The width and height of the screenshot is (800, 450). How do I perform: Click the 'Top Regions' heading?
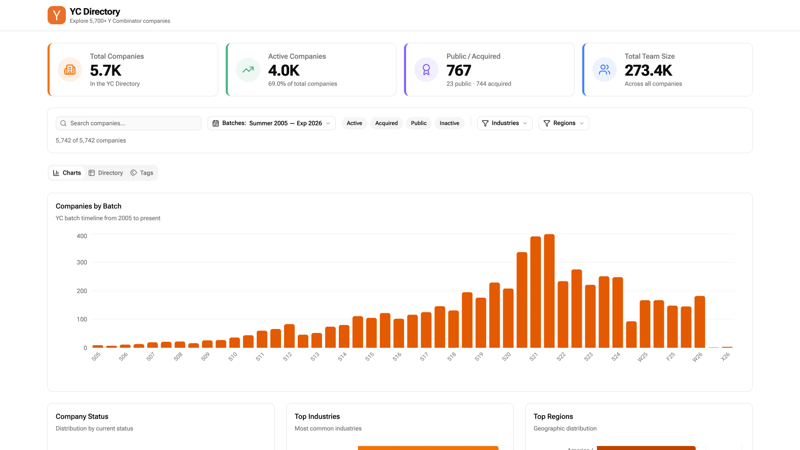tap(553, 416)
